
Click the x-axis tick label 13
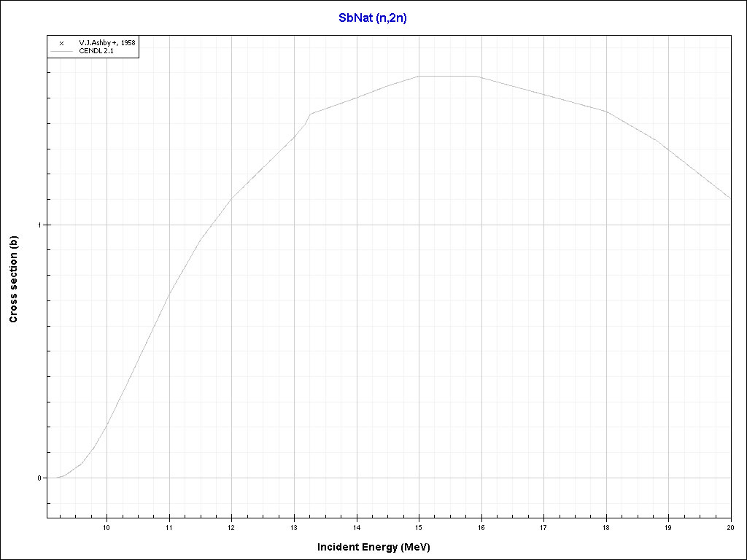(x=294, y=527)
